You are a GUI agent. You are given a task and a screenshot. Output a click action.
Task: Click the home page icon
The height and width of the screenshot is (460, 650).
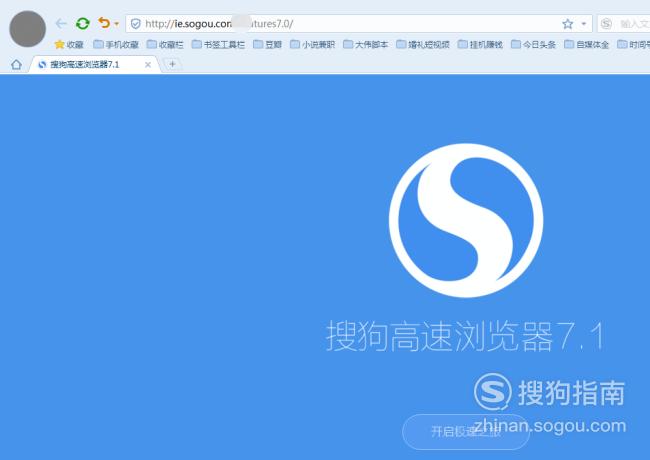pos(16,65)
